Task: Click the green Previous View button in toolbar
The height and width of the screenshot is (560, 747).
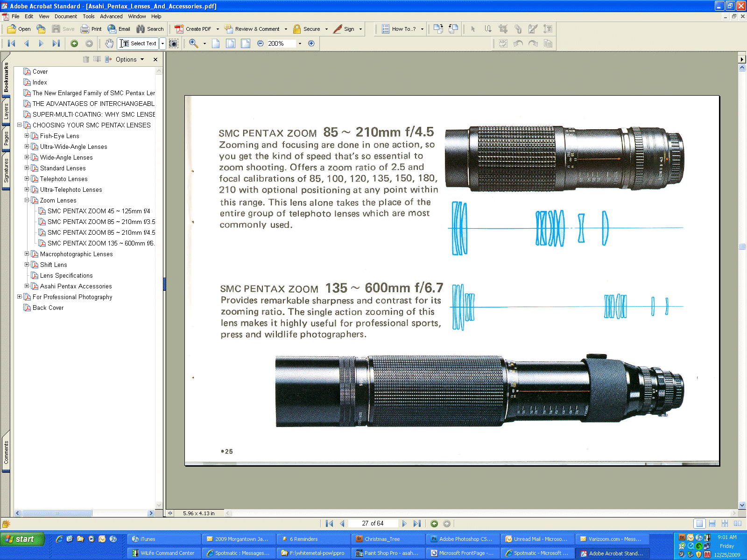Action: (74, 43)
